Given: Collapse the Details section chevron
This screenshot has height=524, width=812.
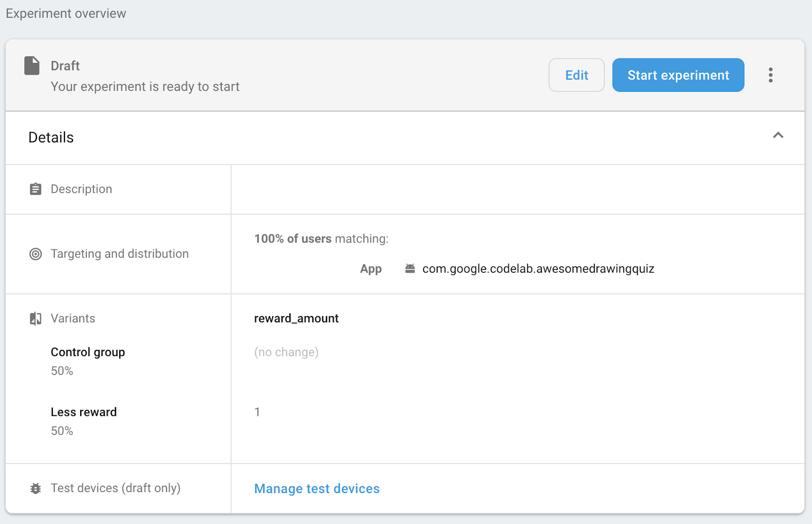Looking at the screenshot, I should tap(777, 135).
